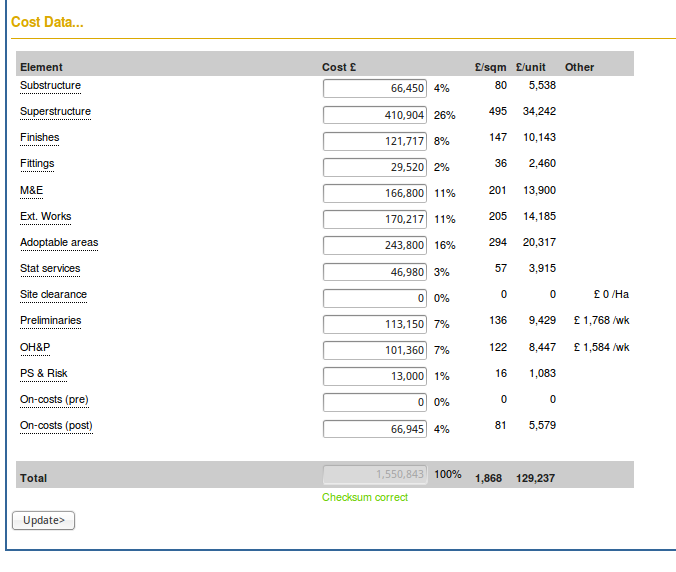Click the 10,143 Finishes per-unit value

click(x=539, y=137)
